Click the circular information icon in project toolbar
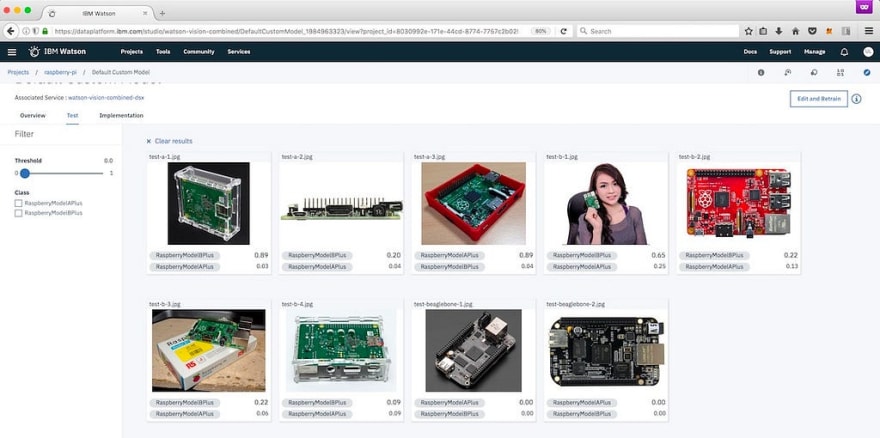 [x=761, y=72]
